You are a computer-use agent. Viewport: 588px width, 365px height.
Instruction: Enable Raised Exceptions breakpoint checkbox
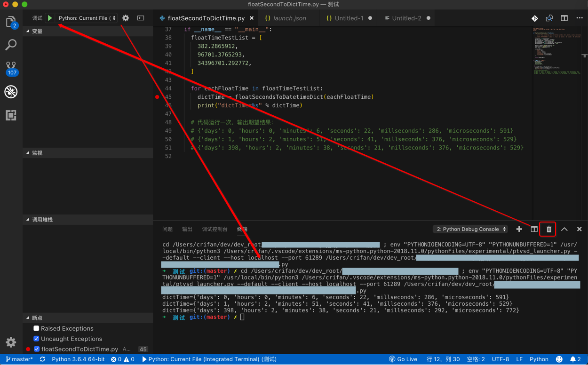pyautogui.click(x=36, y=328)
